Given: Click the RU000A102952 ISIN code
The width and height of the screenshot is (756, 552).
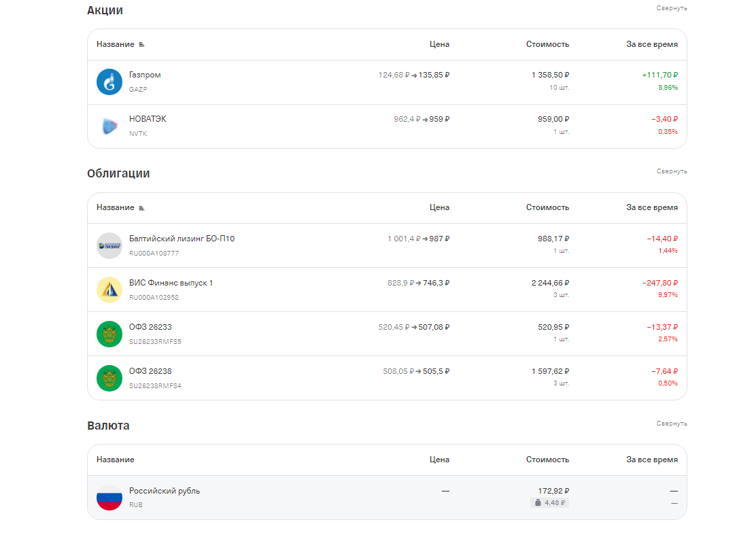Looking at the screenshot, I should coord(154,298).
